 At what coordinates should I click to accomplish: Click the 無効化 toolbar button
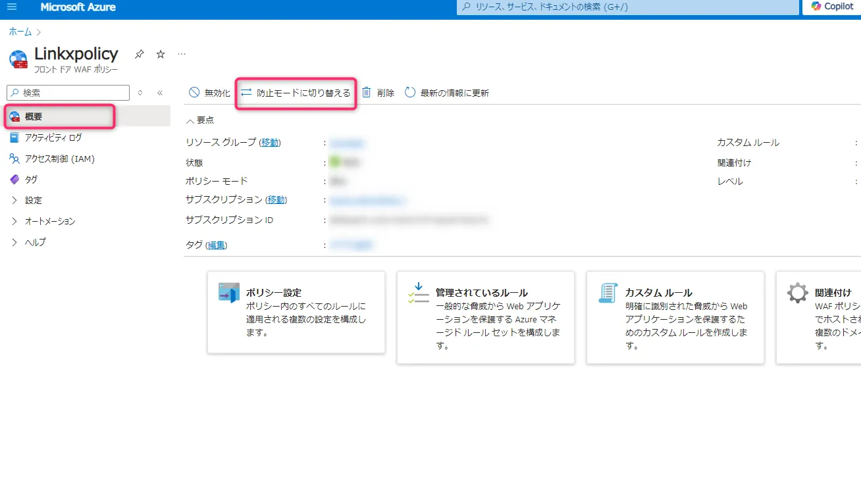[x=209, y=93]
